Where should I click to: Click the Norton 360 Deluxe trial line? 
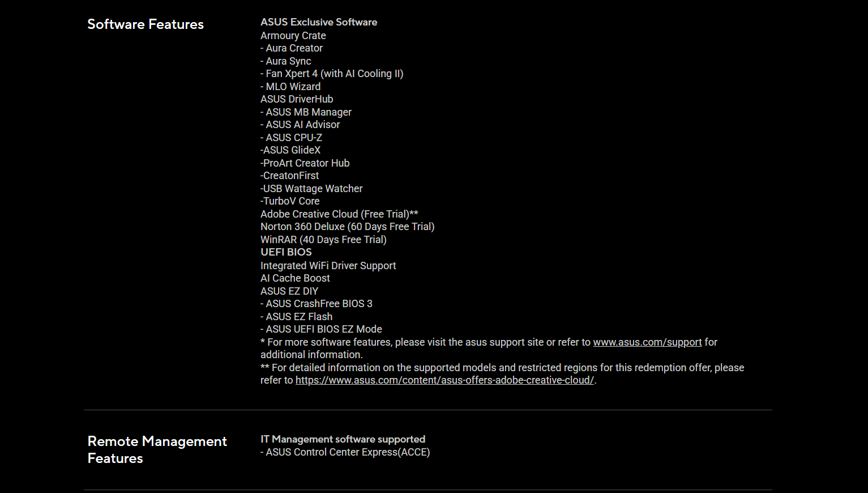coord(347,227)
